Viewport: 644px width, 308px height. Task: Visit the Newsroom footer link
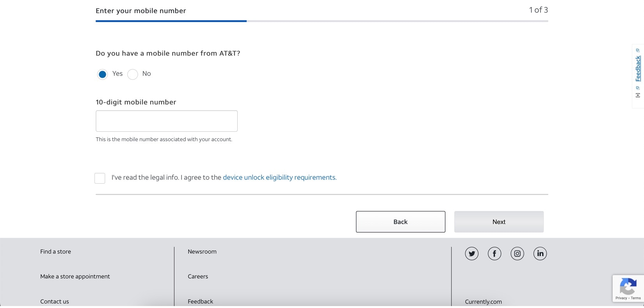click(202, 252)
